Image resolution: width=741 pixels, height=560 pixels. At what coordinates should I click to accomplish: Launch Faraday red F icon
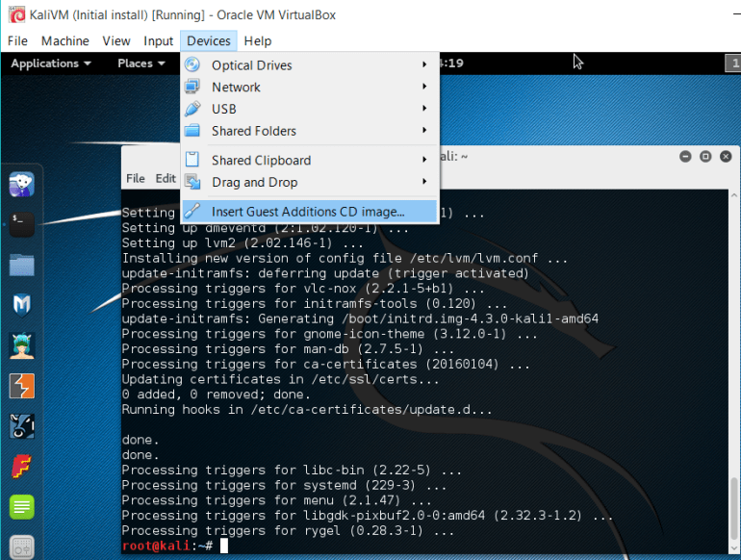pos(21,466)
